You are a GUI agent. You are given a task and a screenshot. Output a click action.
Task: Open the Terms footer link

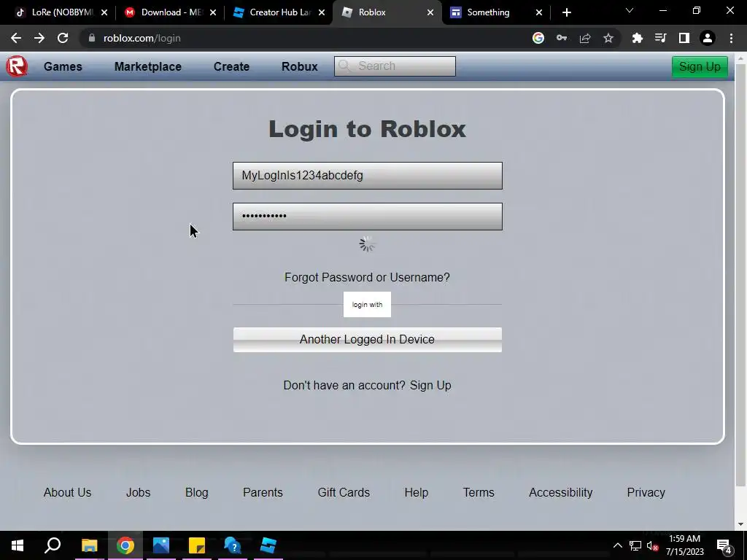coord(479,492)
